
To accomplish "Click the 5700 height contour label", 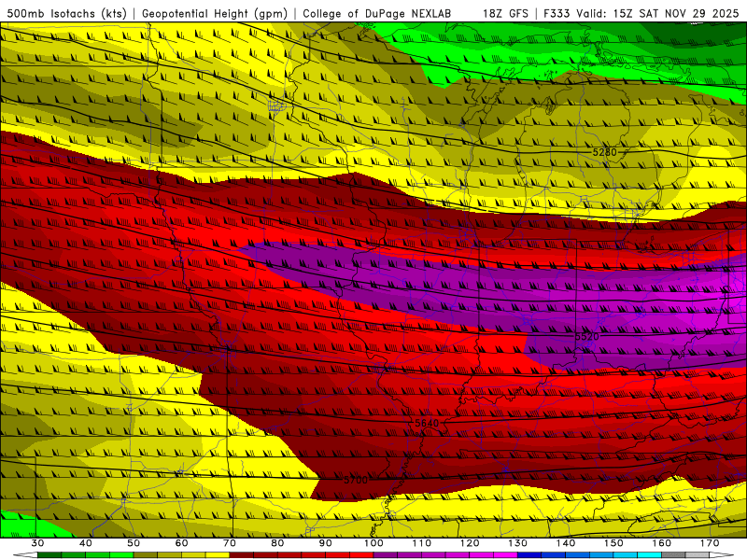I will pyautogui.click(x=356, y=480).
